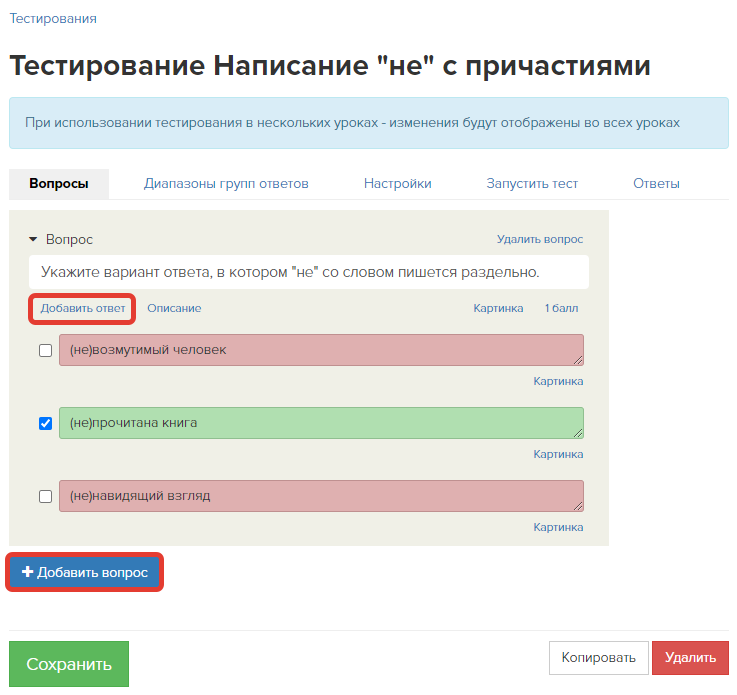Edit the (не)навидящий взгляд answer field
The width and height of the screenshot is (737, 695).
(x=321, y=496)
